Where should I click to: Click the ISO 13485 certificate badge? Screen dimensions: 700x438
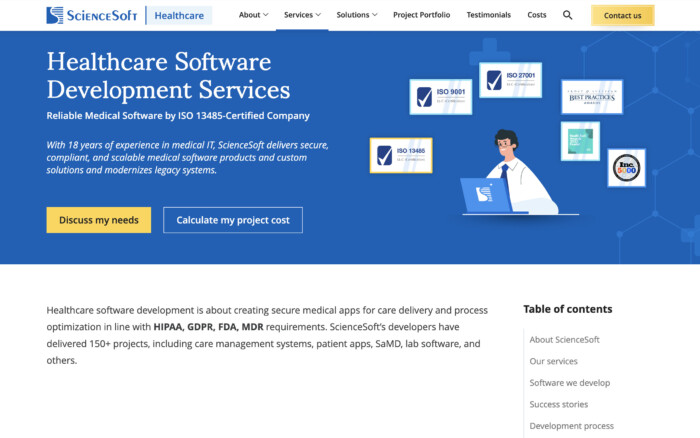tap(401, 155)
